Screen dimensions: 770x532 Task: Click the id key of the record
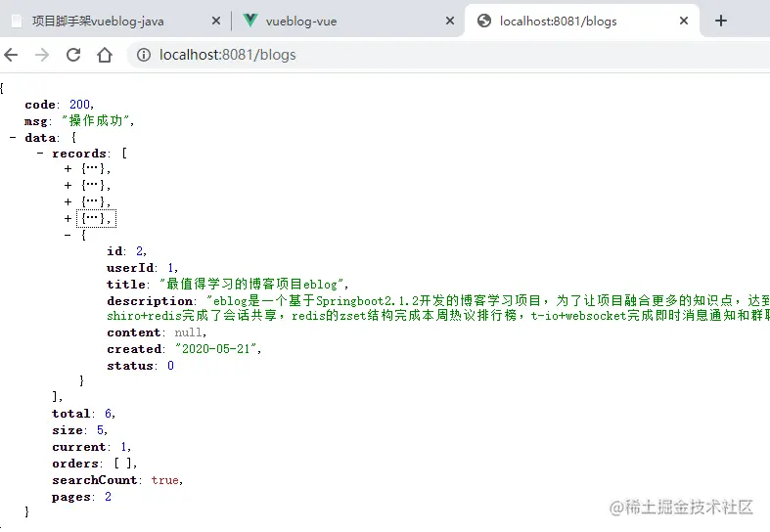point(114,250)
